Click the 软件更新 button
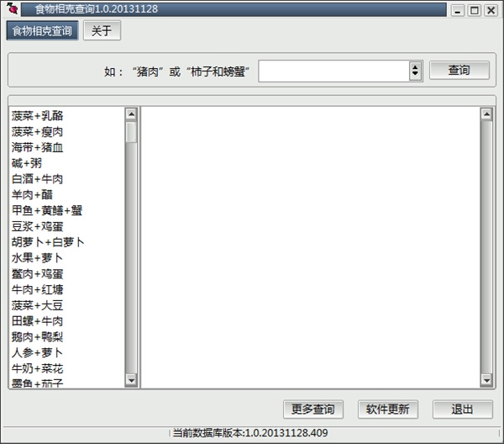Image resolution: width=504 pixels, height=444 pixels. click(x=387, y=410)
